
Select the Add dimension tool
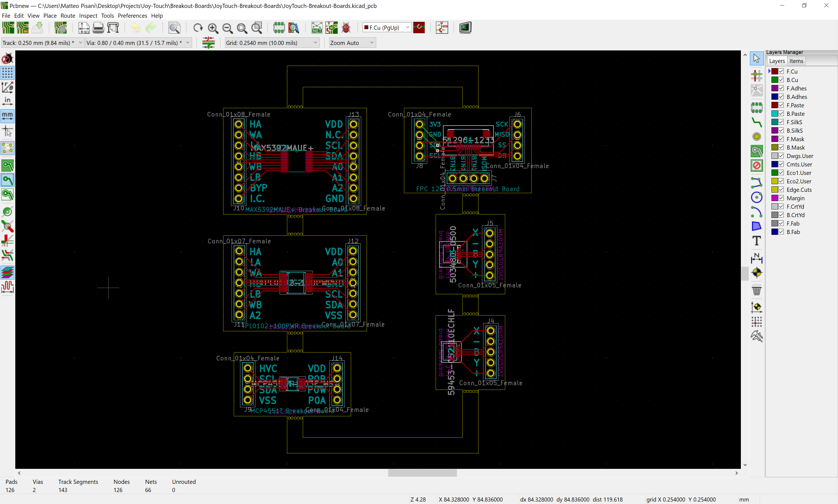[x=756, y=259]
